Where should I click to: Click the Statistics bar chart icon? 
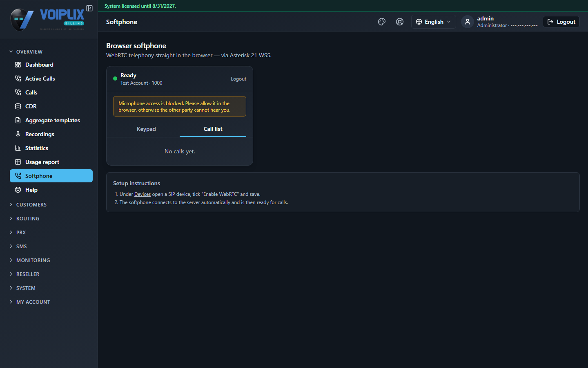[x=18, y=148]
